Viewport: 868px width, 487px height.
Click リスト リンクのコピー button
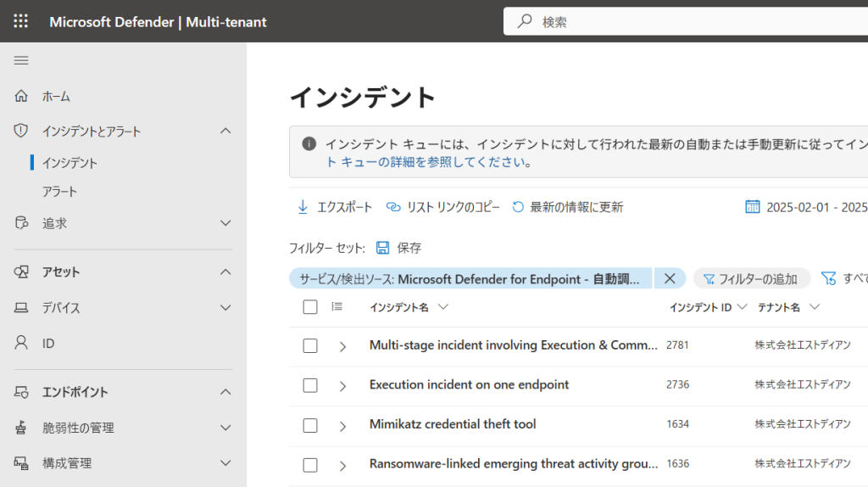(x=442, y=207)
